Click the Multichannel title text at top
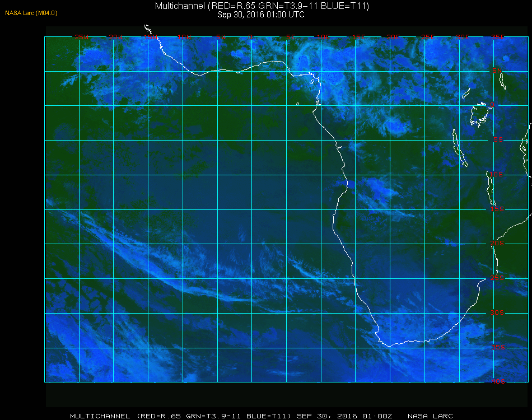 point(262,6)
